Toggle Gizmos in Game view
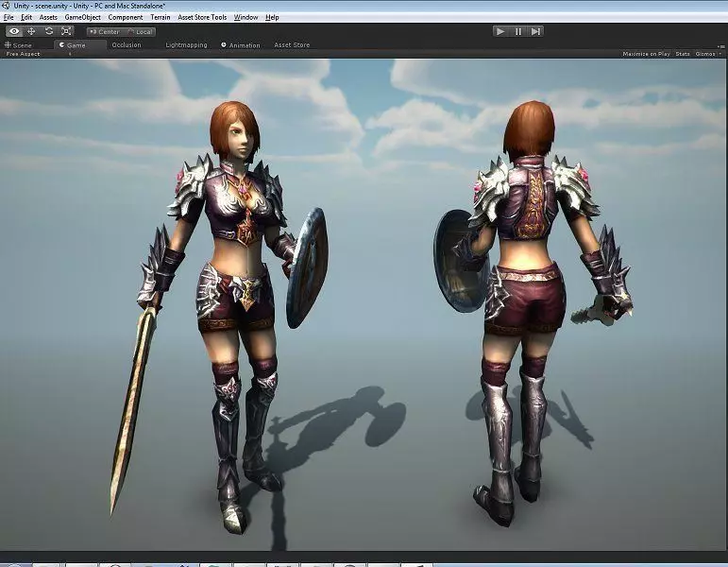Viewport: 728px width, 567px height. [x=704, y=54]
